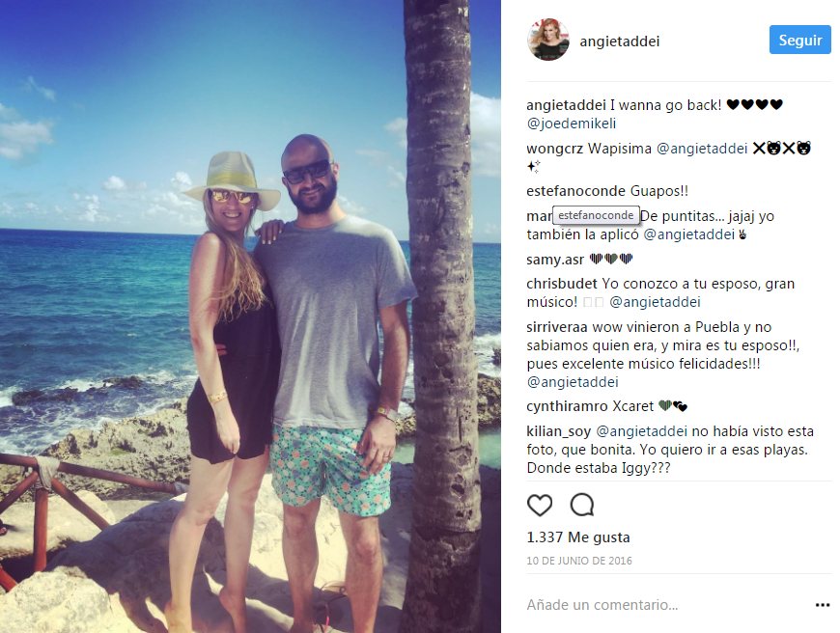
Task: View the 1.337 Me gusta likes list
Action: (x=578, y=537)
